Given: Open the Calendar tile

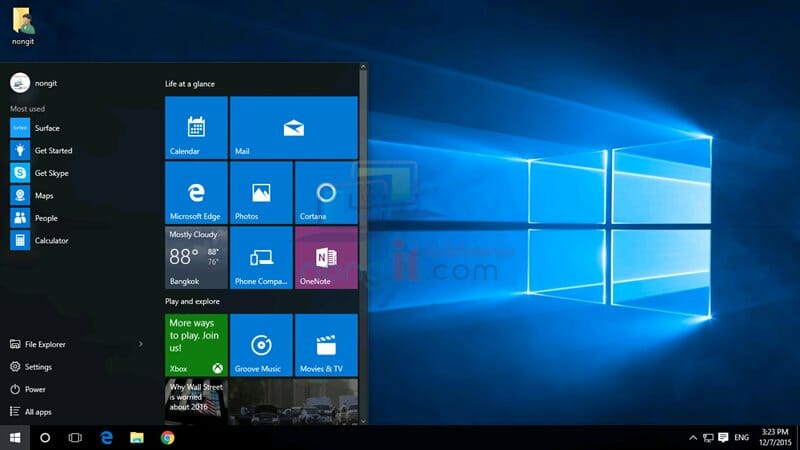Looking at the screenshot, I should coord(196,128).
